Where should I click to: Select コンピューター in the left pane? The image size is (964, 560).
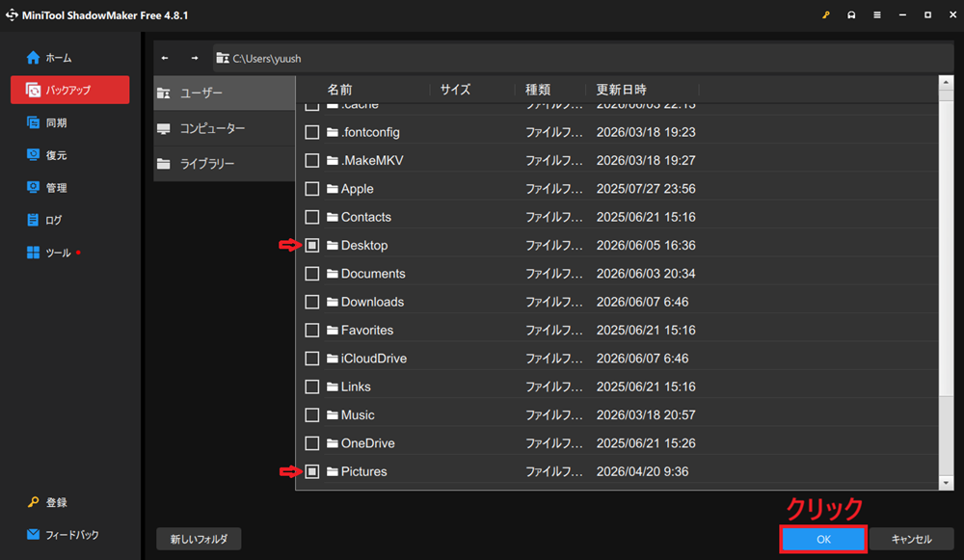pyautogui.click(x=225, y=128)
